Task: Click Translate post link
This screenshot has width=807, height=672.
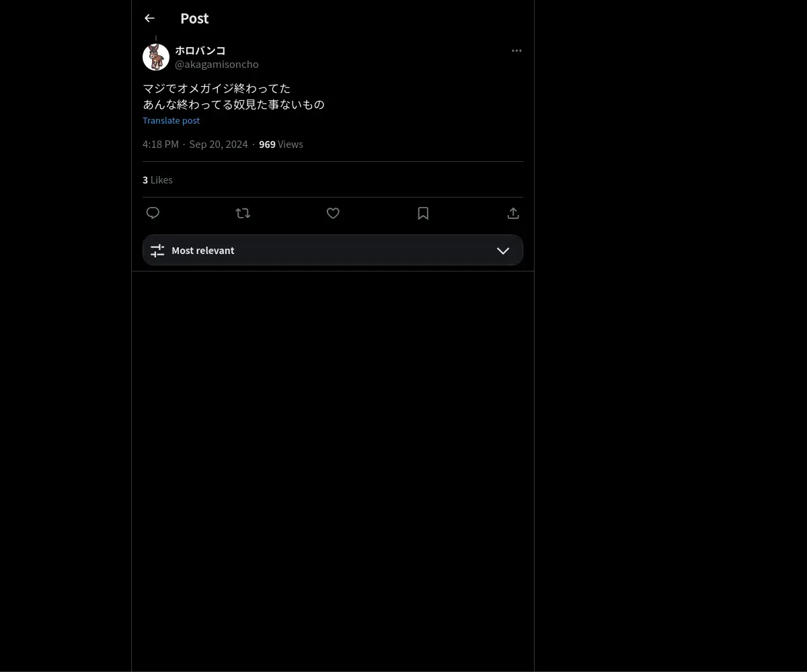Action: click(171, 120)
